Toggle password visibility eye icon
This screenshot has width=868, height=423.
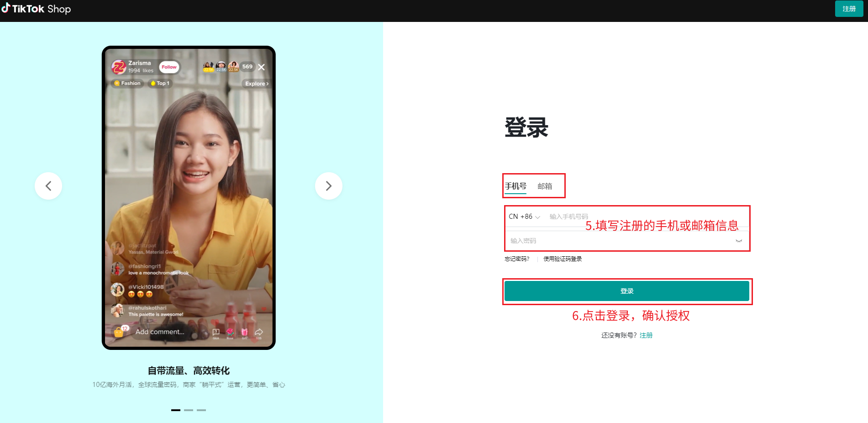click(738, 241)
